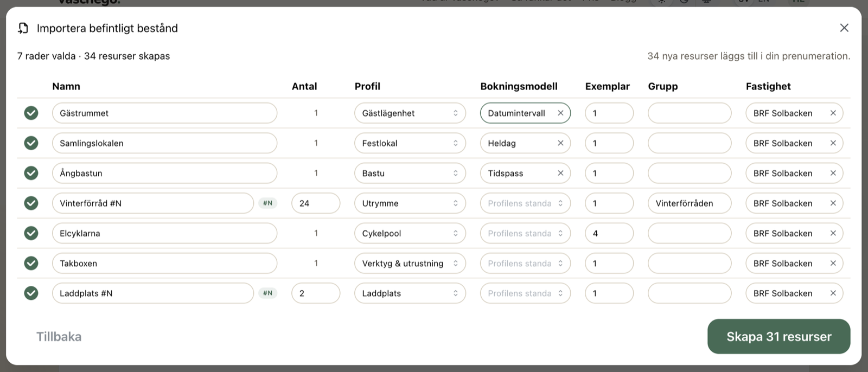Remove BRF Solbacken from the Laddplats row

pyautogui.click(x=833, y=293)
